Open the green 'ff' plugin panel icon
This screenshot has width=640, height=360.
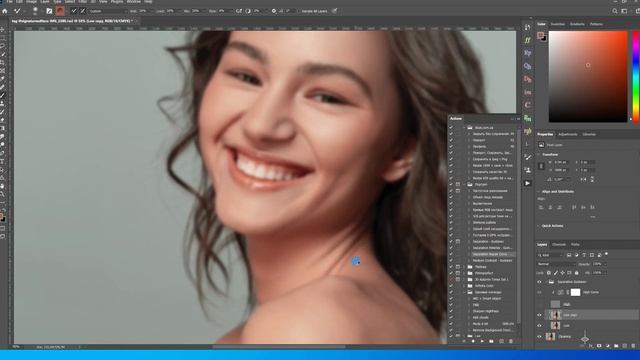coord(527,40)
